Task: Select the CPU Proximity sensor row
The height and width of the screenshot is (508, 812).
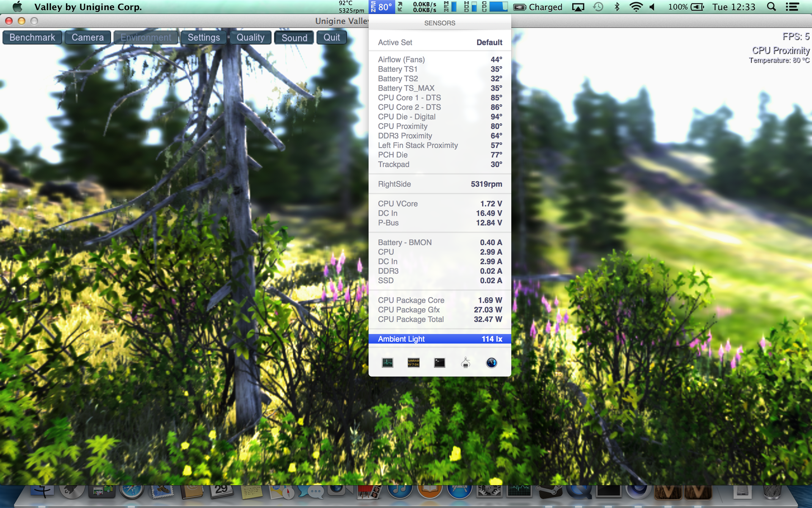Action: click(x=440, y=126)
